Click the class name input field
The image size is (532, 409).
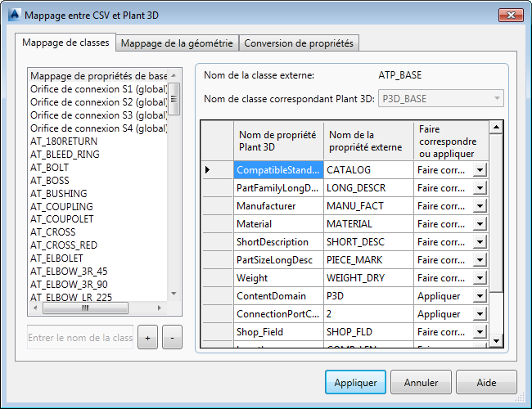(x=80, y=338)
